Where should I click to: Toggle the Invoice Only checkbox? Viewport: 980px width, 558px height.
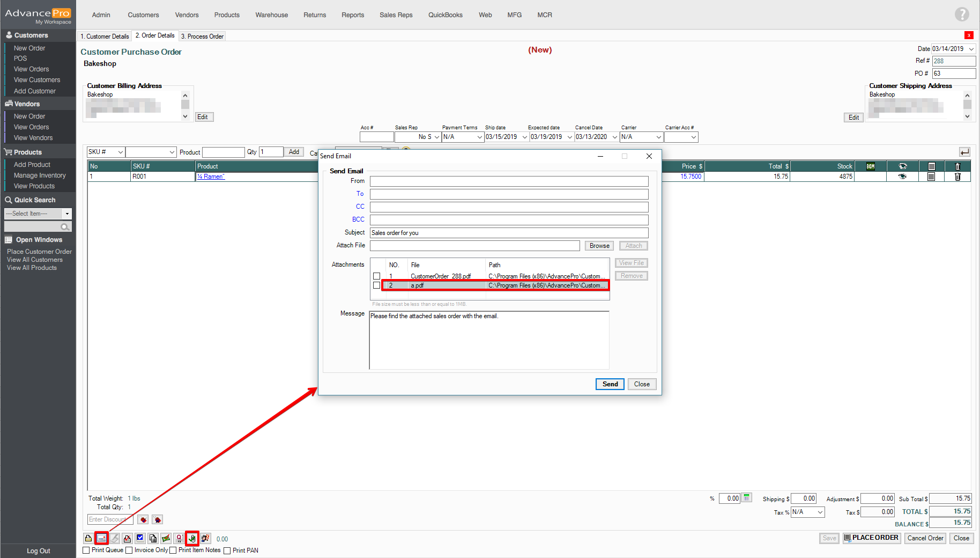[x=129, y=550]
